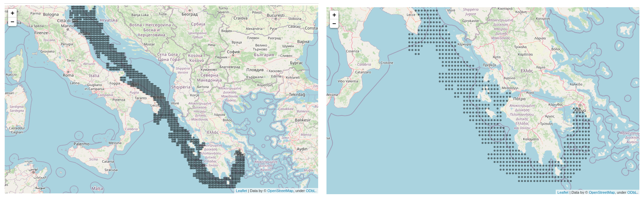The height and width of the screenshot is (198, 644).
Task: Zoom in on the right map
Action: coord(334,15)
